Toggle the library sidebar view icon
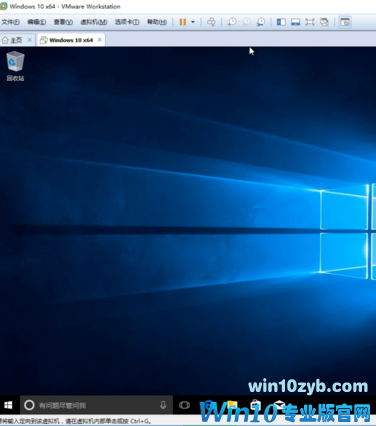This screenshot has height=426, width=376. tap(281, 22)
